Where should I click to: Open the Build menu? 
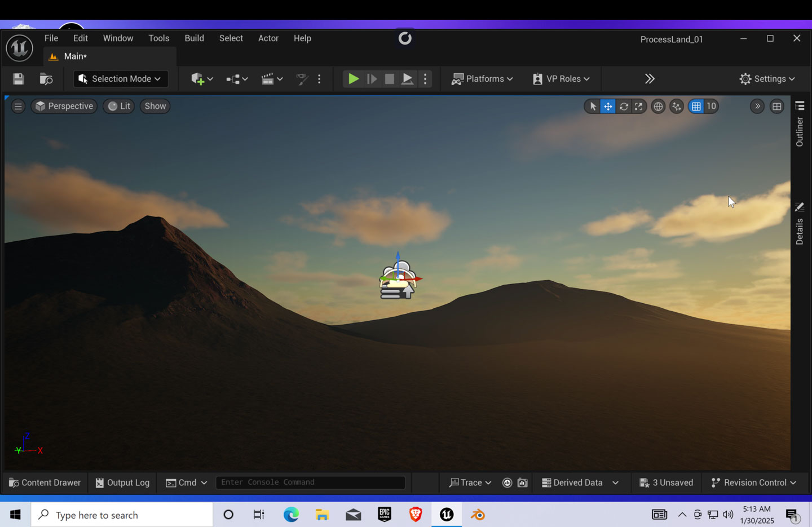click(194, 38)
